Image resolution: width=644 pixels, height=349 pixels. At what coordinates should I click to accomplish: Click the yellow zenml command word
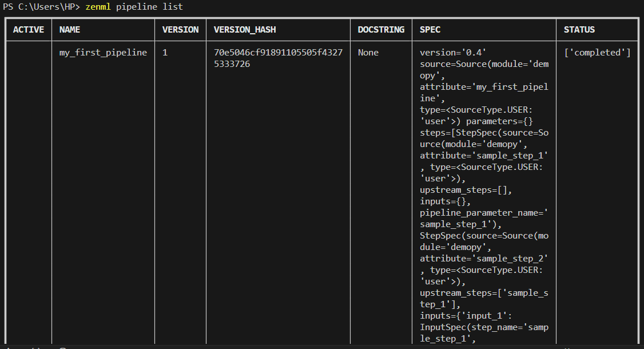98,6
